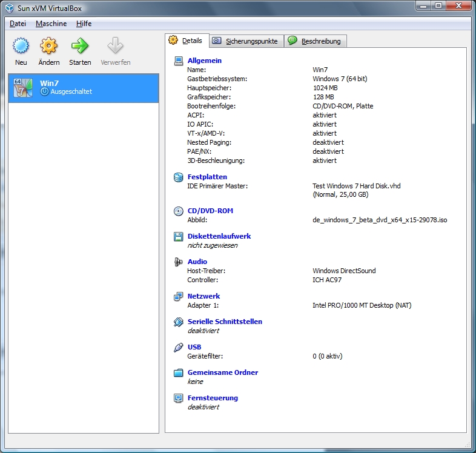Click the Festplatten disk icon
Viewport: 476px width, 453px height.
pos(179,177)
